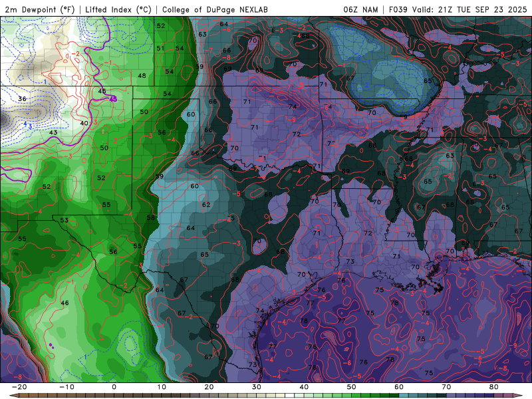Click the dewpoint value 48 on map
The width and height of the screenshot is (532, 399).
(x=142, y=75)
